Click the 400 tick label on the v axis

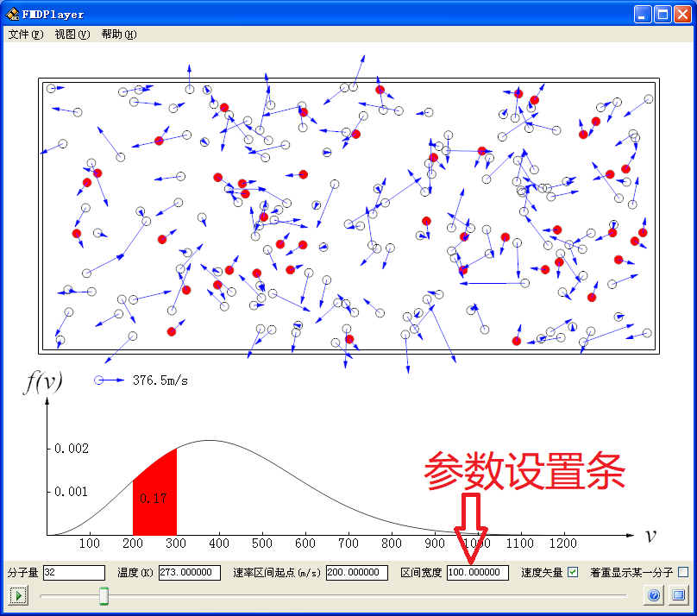point(219,544)
